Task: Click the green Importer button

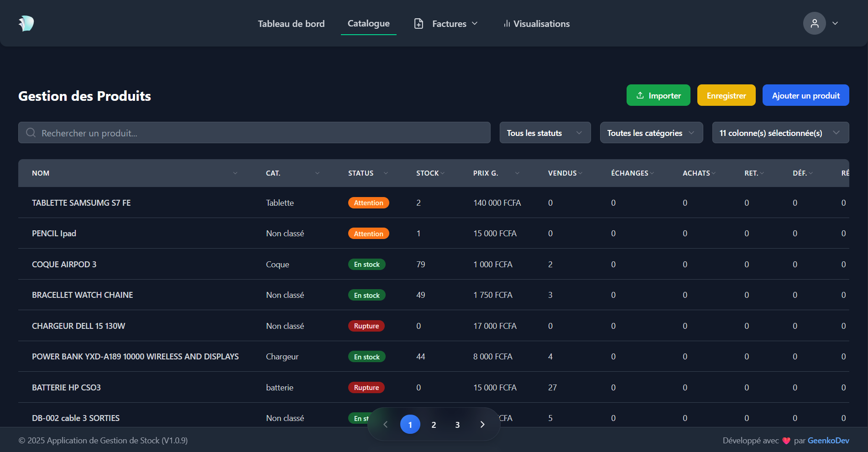Action: pyautogui.click(x=658, y=95)
